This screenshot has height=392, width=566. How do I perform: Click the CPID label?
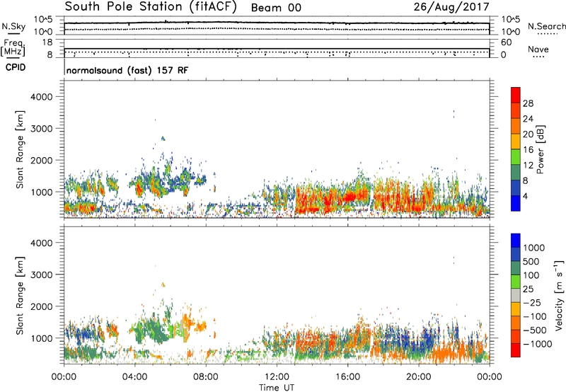tap(16, 67)
